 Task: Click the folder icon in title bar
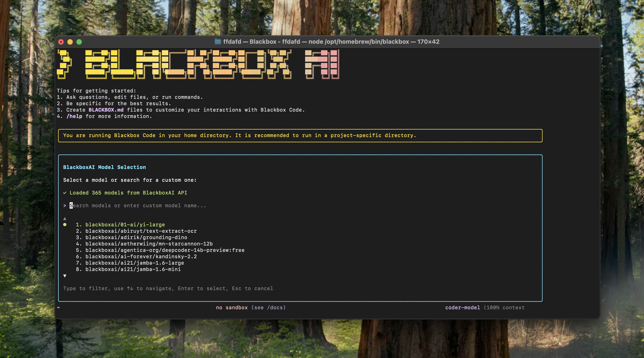coord(217,41)
